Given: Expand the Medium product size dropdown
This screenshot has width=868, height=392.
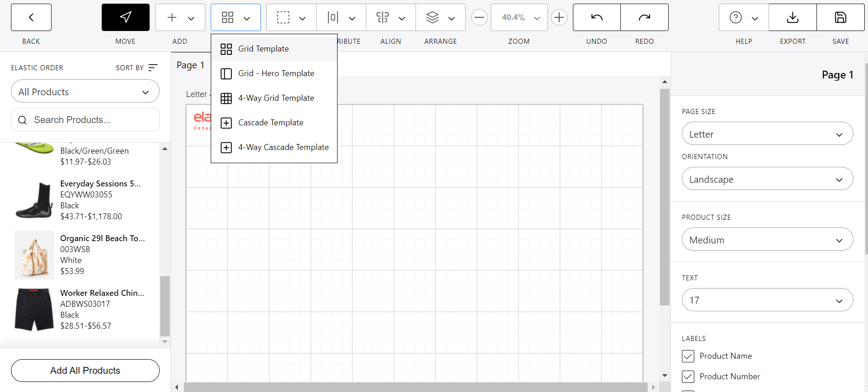Looking at the screenshot, I should tap(767, 240).
